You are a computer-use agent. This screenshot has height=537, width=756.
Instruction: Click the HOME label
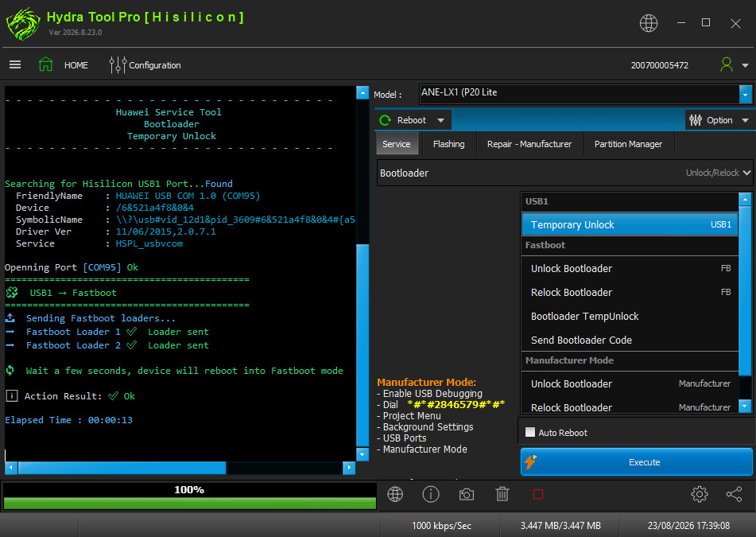click(76, 65)
